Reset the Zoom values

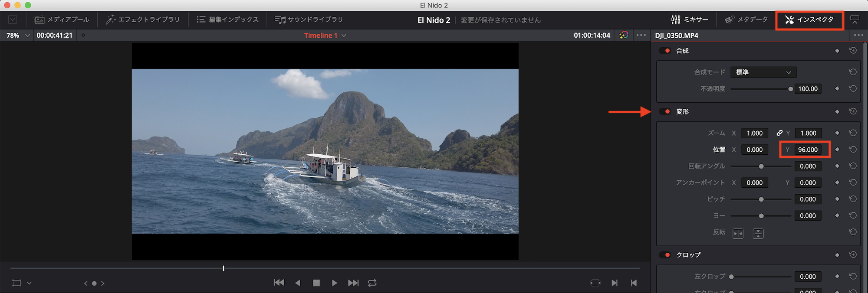(x=853, y=133)
